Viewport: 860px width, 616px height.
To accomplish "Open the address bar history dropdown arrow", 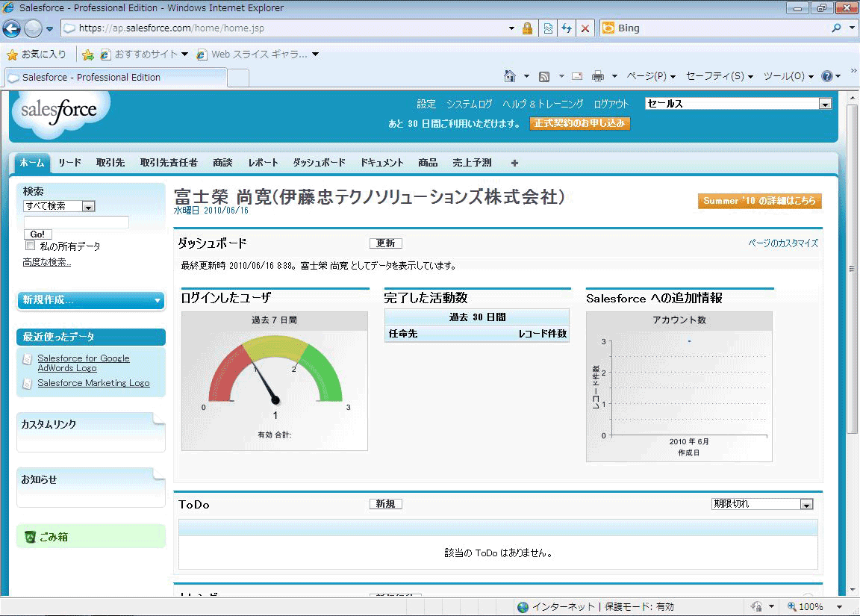I will pos(511,28).
